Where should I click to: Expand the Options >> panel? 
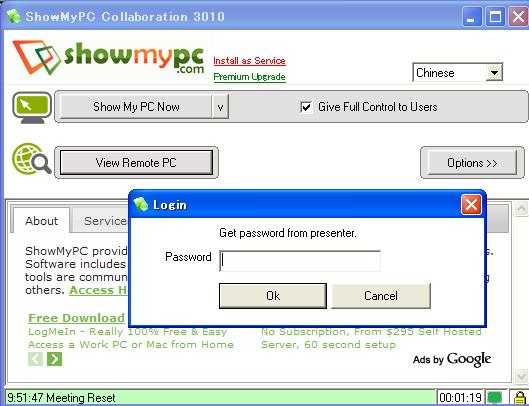(472, 162)
